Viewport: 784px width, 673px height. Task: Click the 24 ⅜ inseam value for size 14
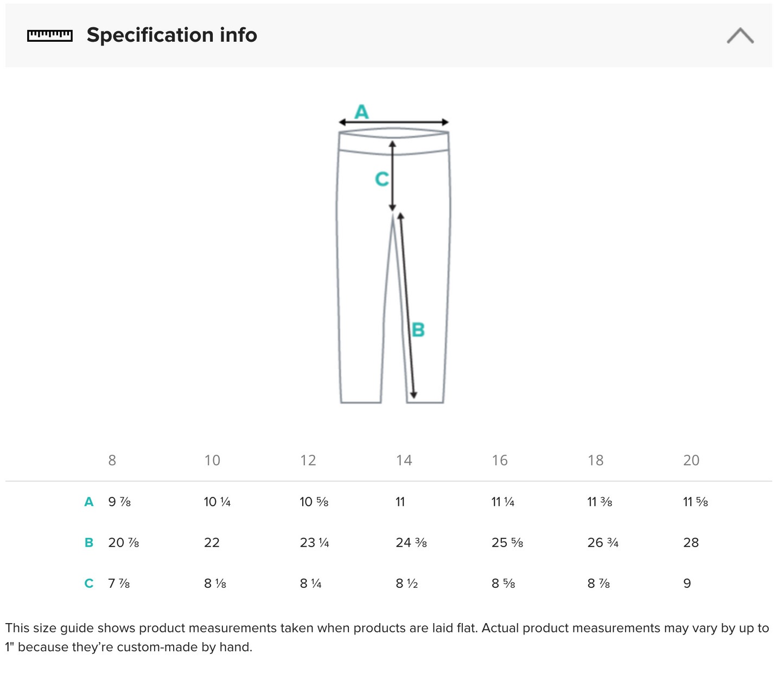(x=411, y=543)
